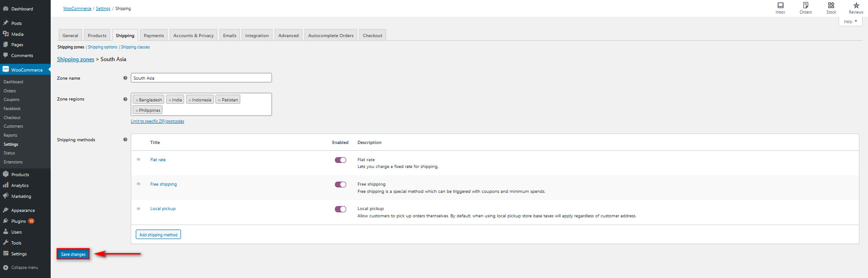Image resolution: width=868 pixels, height=278 pixels.
Task: Click the Comments bubble icon
Action: [x=6, y=55]
